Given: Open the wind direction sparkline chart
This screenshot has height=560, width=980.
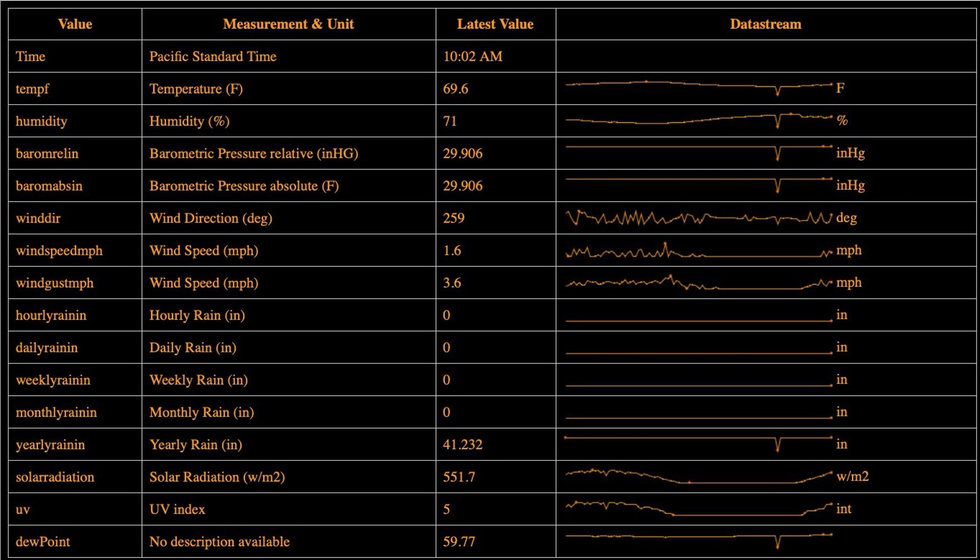Looking at the screenshot, I should 699,218.
